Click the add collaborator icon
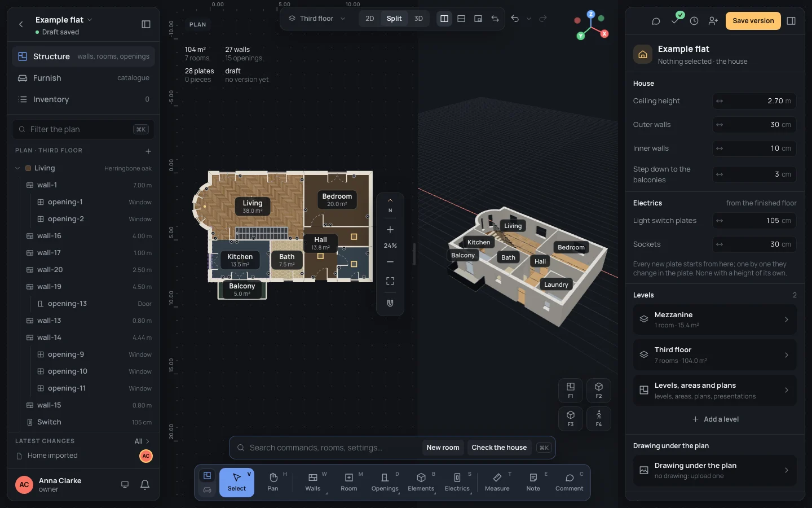This screenshot has width=812, height=508. 713,21
